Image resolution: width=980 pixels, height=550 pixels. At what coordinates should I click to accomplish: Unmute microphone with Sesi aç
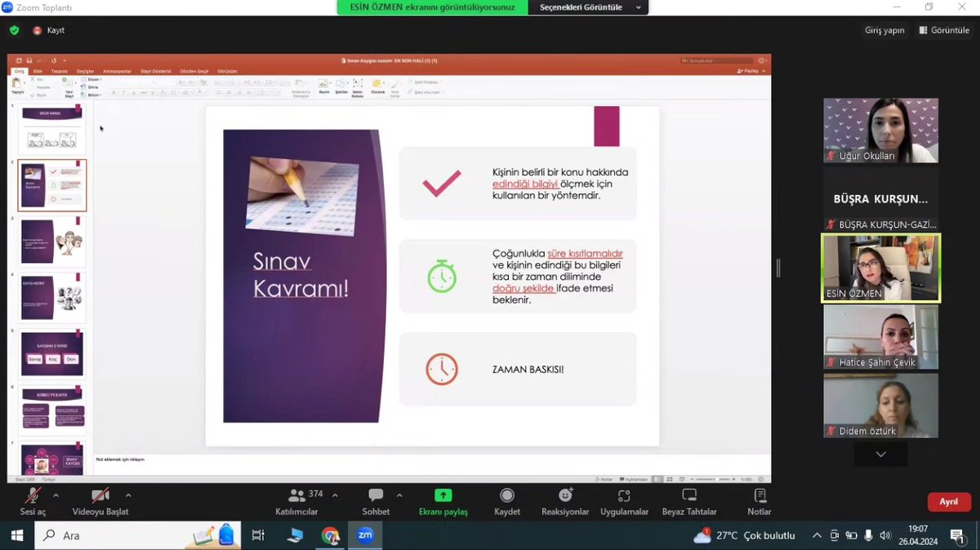(33, 502)
